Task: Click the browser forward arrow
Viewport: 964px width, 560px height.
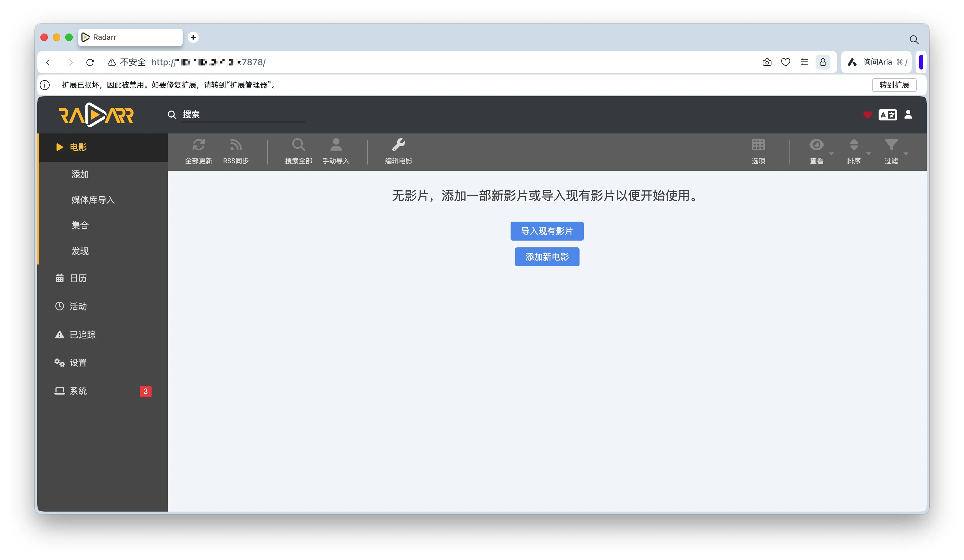Action: click(x=70, y=62)
